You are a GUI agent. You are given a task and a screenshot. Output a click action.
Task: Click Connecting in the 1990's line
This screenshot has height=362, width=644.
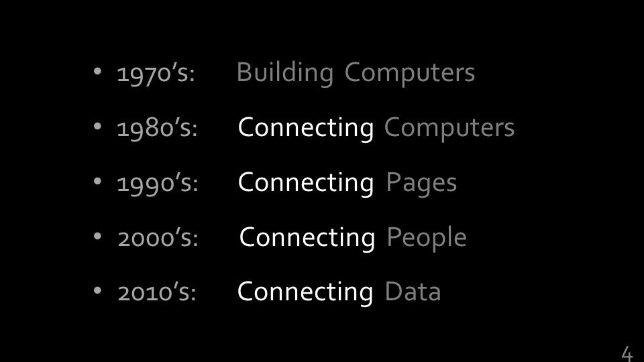[306, 184]
